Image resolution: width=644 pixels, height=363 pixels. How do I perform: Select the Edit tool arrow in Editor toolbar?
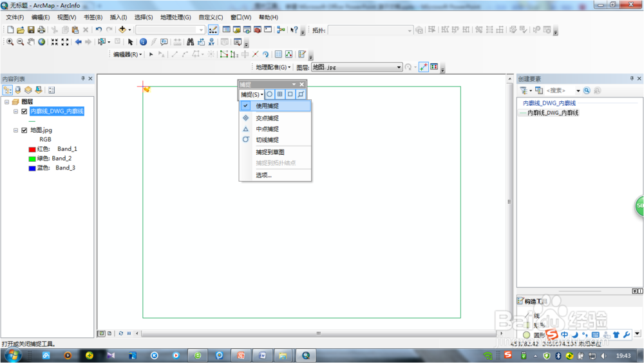coord(151,54)
